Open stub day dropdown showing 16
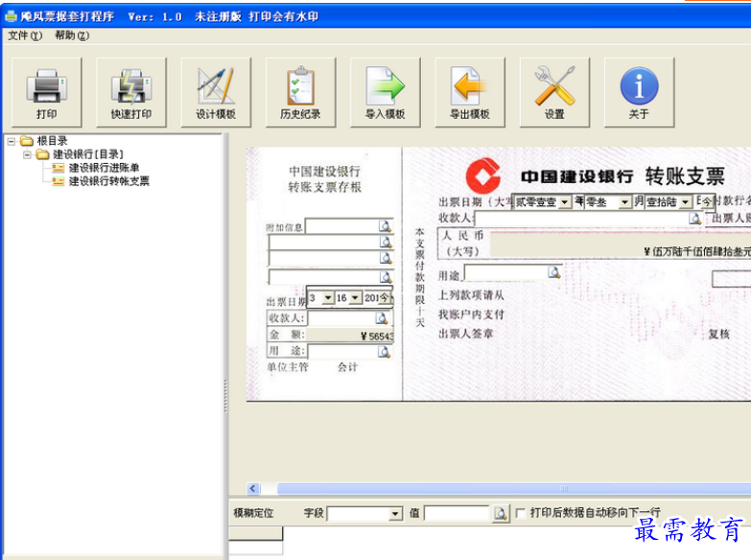 click(x=355, y=298)
